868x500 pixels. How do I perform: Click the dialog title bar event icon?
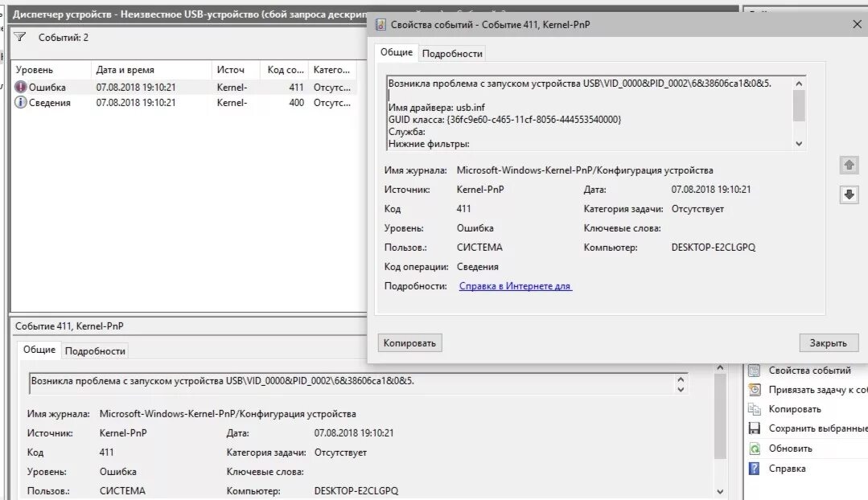click(381, 24)
